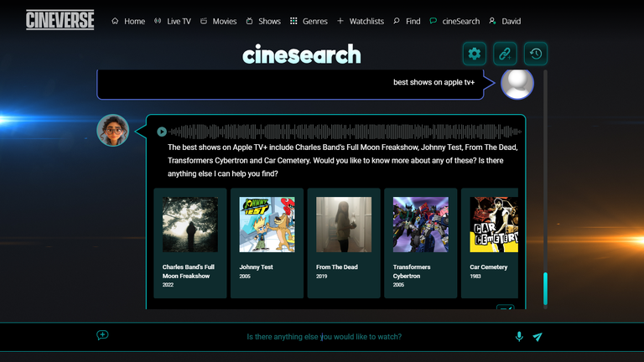Start a new chat with plus bubble icon
The height and width of the screenshot is (362, 644).
102,335
